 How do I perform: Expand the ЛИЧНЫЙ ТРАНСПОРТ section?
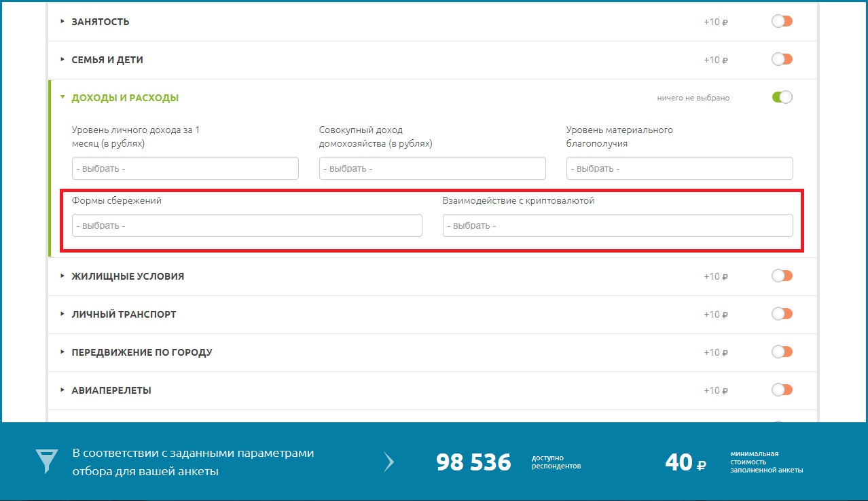click(x=124, y=314)
